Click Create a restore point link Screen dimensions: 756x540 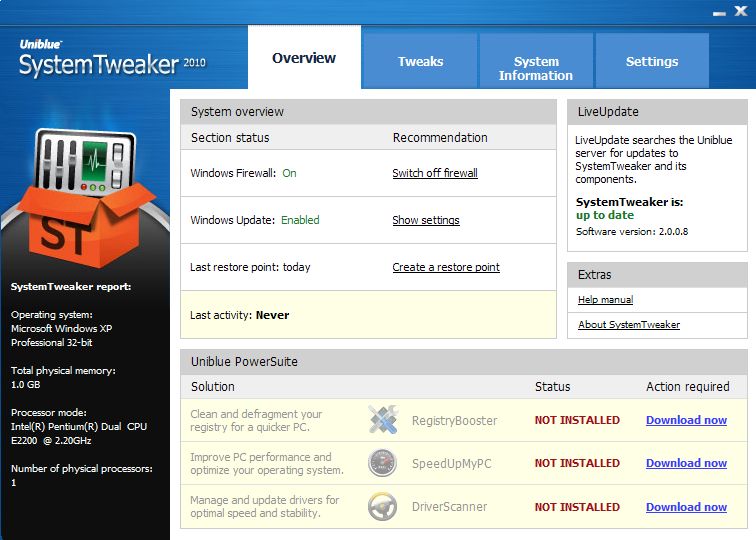tap(446, 267)
